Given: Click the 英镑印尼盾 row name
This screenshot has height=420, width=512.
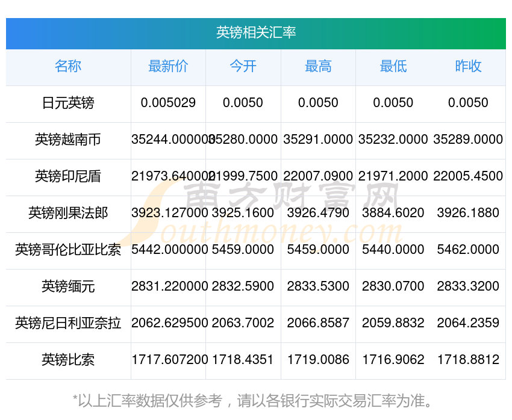Looking at the screenshot, I should coord(68,176).
